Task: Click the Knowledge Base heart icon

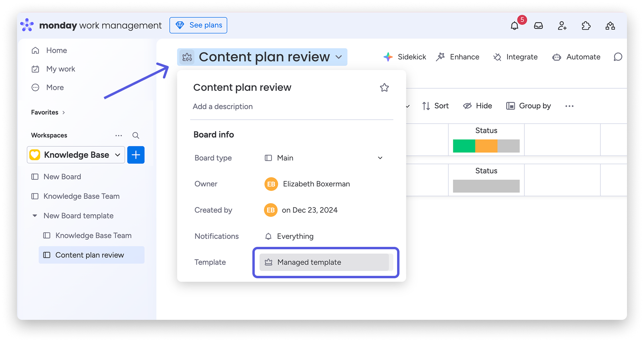Action: 35,155
